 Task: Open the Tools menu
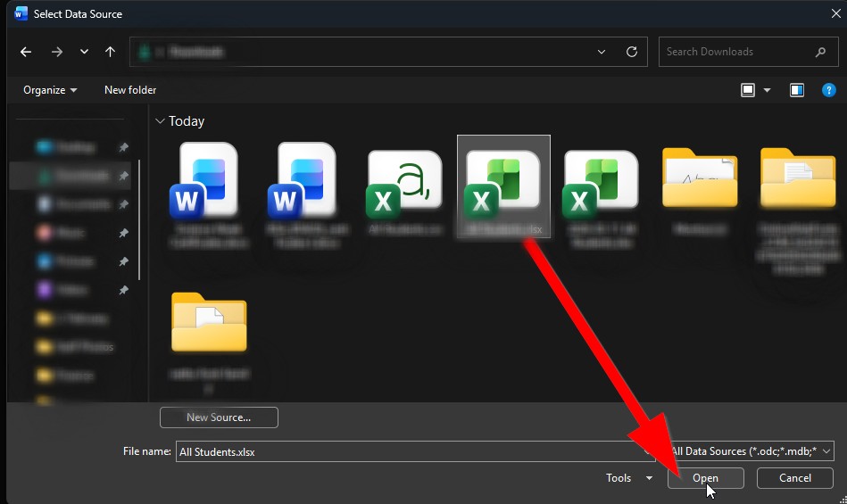[x=628, y=478]
